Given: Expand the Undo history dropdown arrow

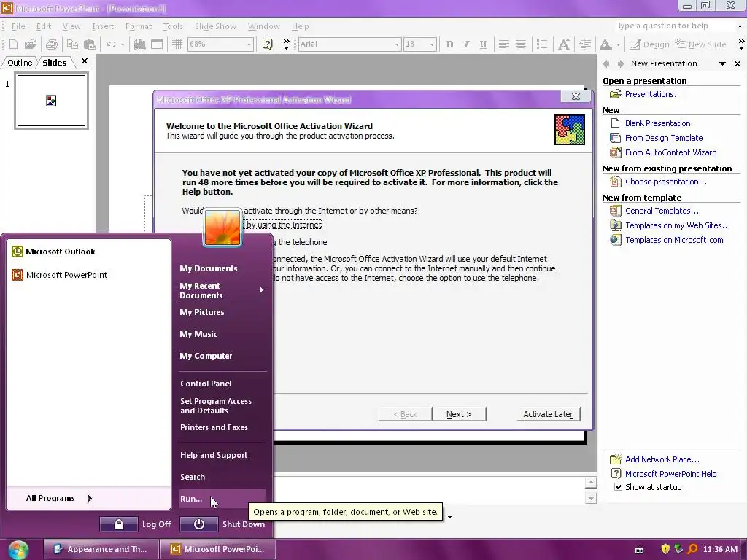Looking at the screenshot, I should pyautogui.click(x=123, y=44).
